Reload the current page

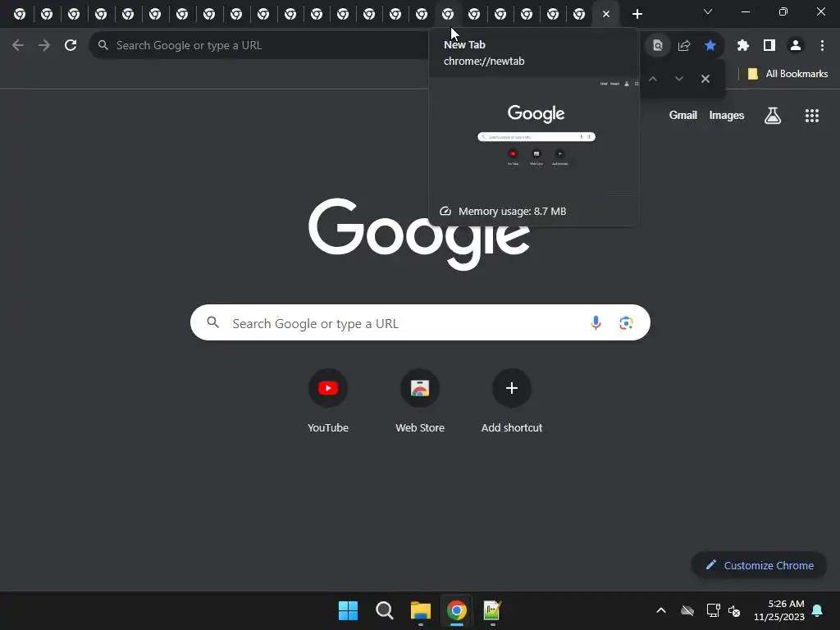[x=71, y=46]
